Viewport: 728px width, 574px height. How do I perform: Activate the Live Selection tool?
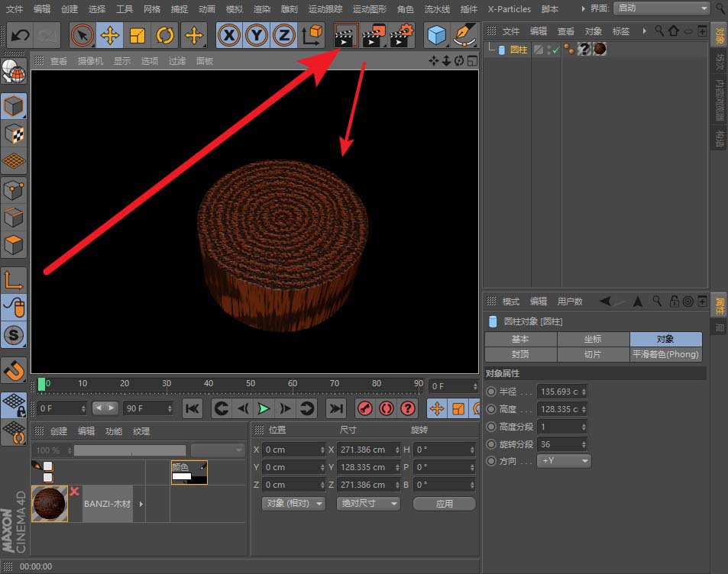pos(82,36)
